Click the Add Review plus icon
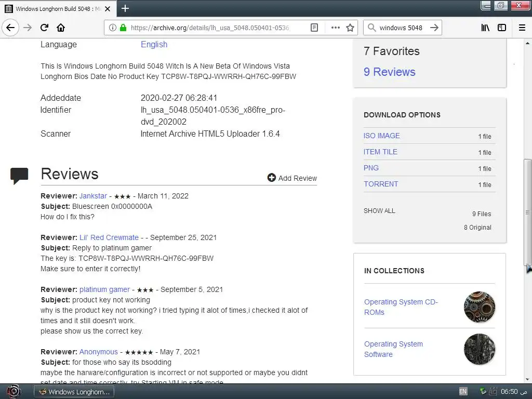The height and width of the screenshot is (399, 532). [271, 178]
